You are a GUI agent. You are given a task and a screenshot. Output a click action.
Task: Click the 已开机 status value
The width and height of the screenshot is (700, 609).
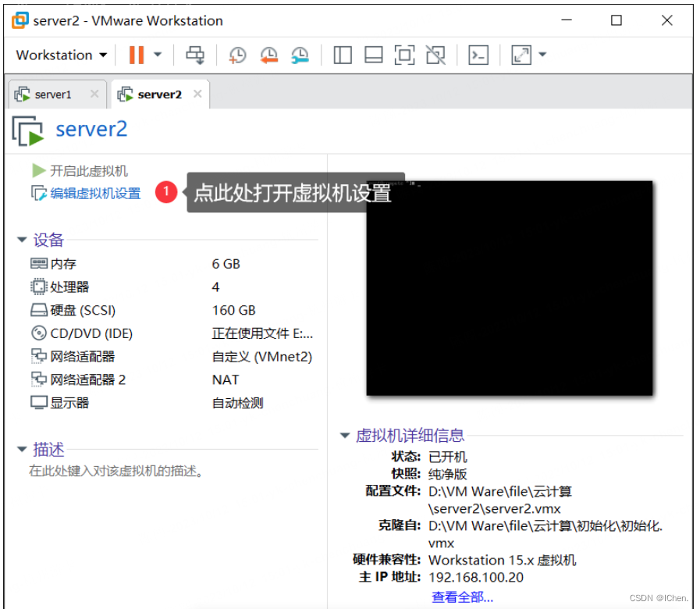[447, 457]
